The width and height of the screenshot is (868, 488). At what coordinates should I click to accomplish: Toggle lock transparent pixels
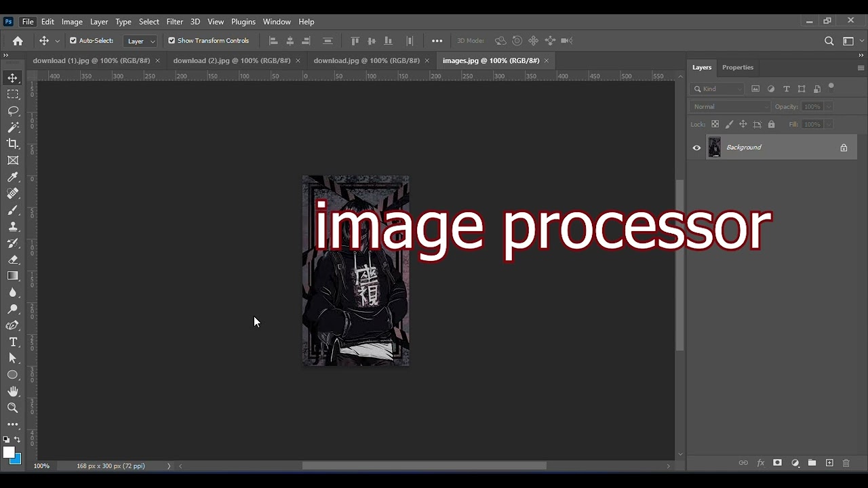[715, 125]
